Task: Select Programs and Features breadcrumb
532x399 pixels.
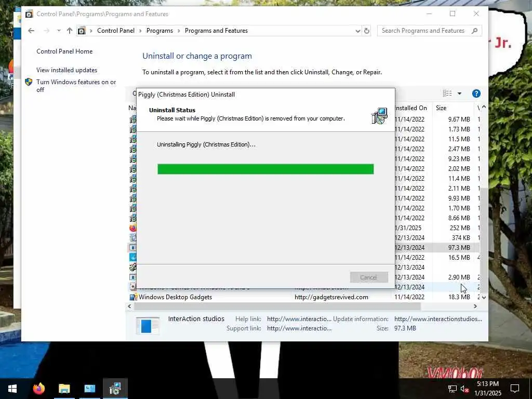Action: 216,31
